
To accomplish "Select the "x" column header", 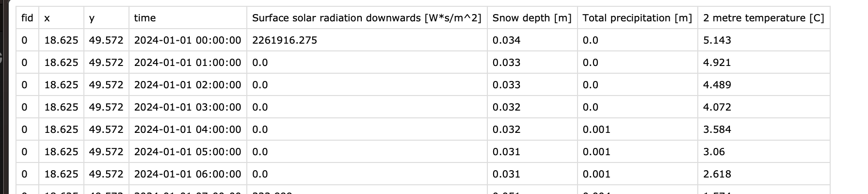I will pos(47,18).
